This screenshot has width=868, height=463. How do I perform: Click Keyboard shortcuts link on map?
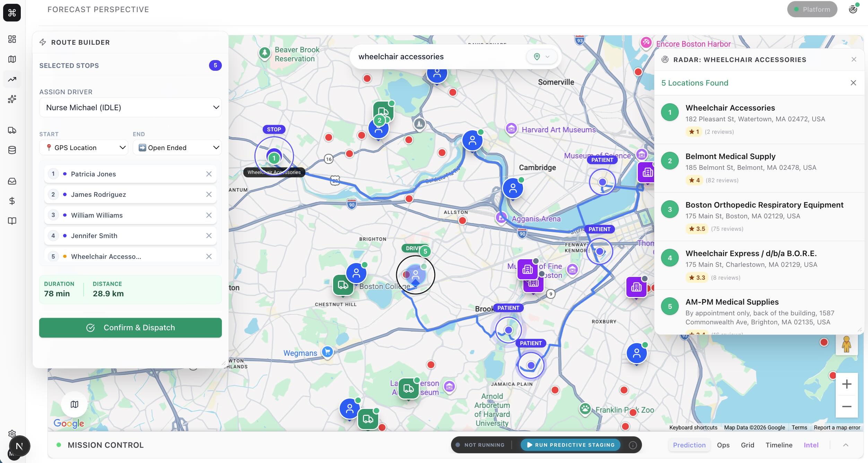pyautogui.click(x=693, y=427)
